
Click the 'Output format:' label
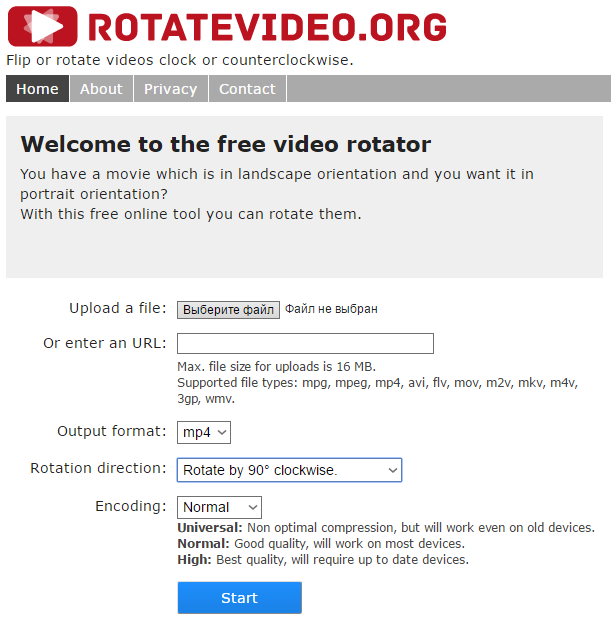112,431
